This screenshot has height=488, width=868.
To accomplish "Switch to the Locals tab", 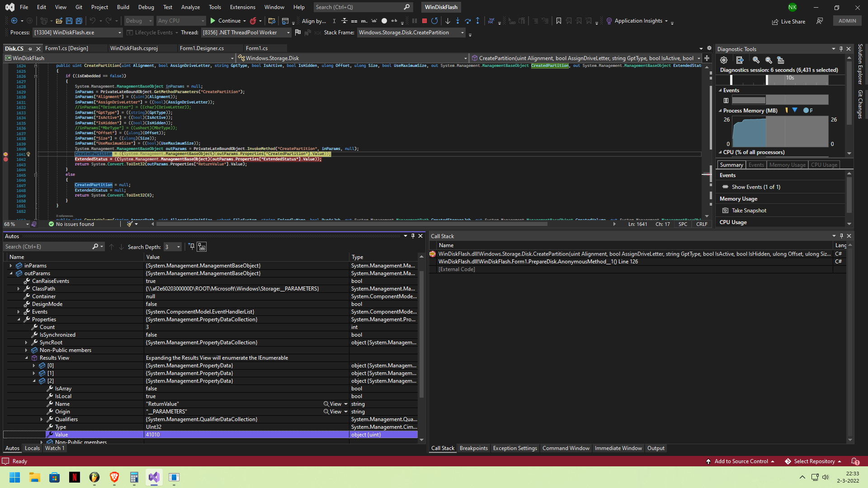I will coord(32,448).
